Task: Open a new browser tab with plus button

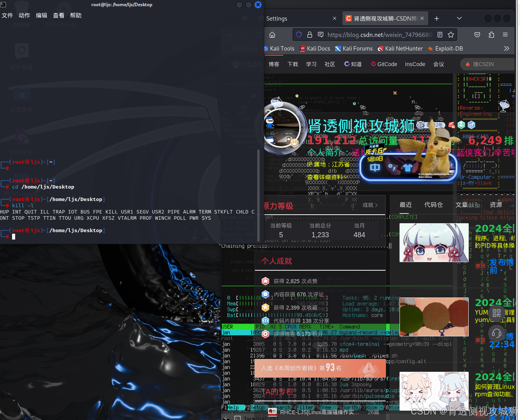Action: (x=436, y=18)
